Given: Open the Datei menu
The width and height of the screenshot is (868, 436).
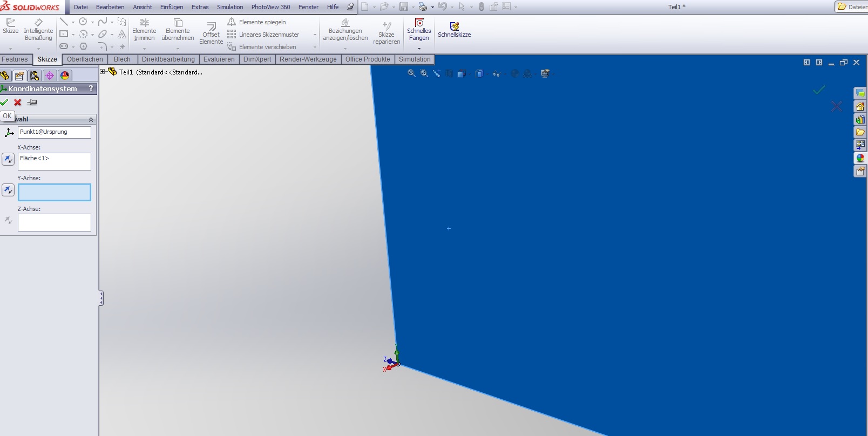Looking at the screenshot, I should pos(81,7).
